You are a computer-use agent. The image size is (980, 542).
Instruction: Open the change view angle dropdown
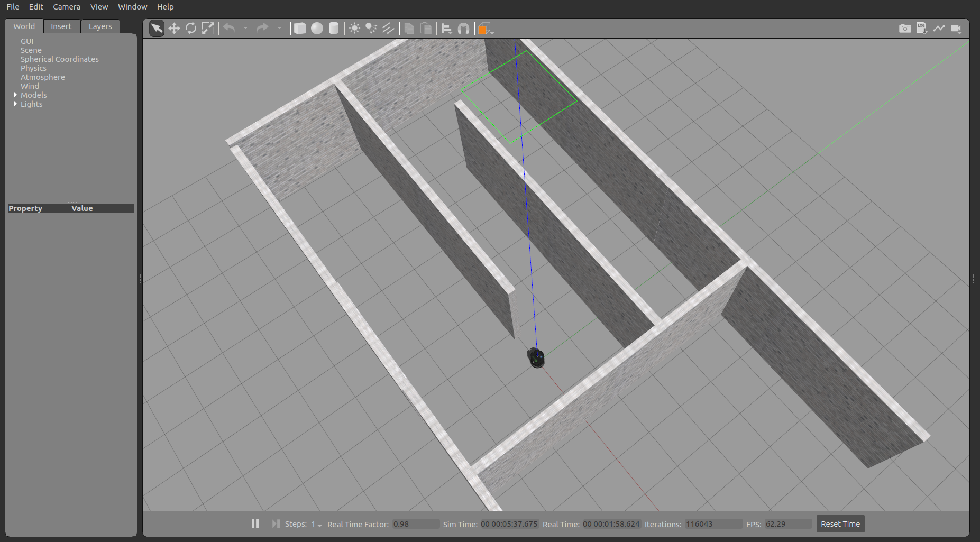click(486, 29)
